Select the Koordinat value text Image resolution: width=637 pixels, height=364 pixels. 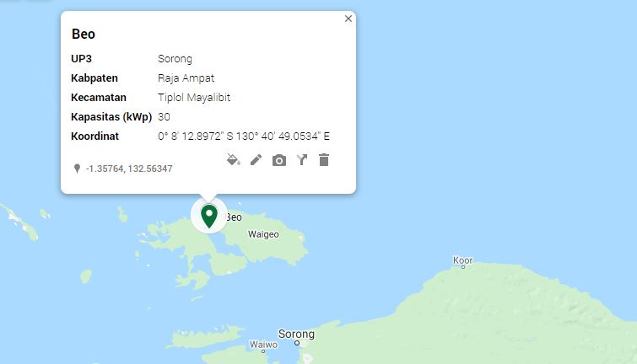pos(244,136)
